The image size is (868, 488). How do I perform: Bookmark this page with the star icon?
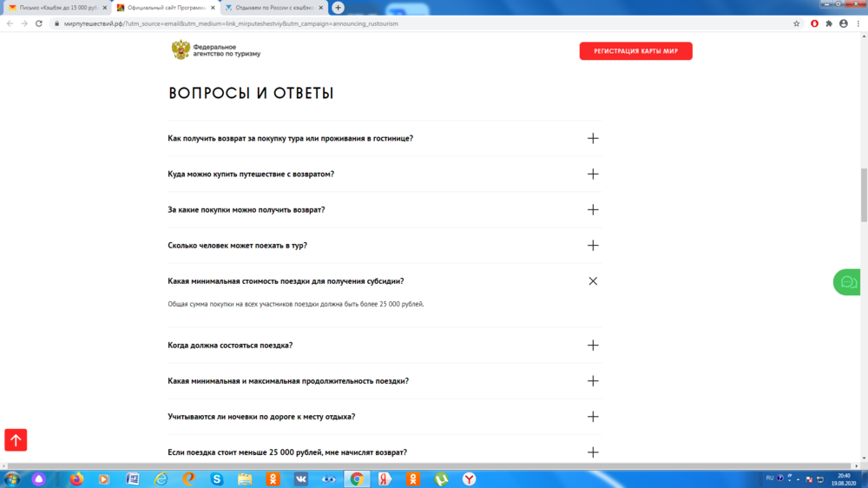coord(797,23)
